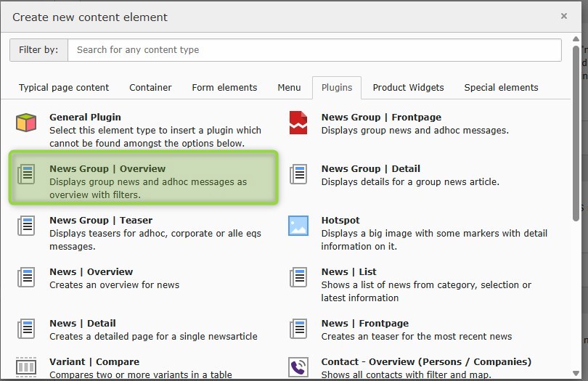Pick the Variant Compare table icon
The width and height of the screenshot is (588, 381).
[26, 366]
